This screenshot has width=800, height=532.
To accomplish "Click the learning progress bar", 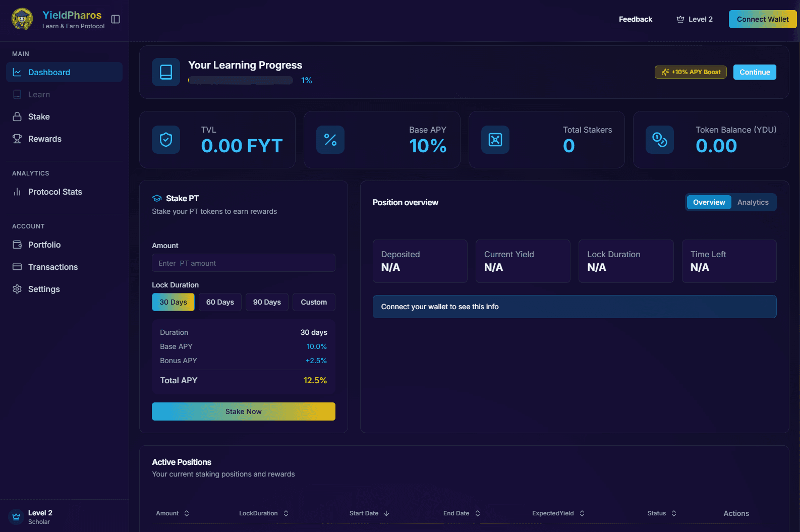I will tap(241, 80).
